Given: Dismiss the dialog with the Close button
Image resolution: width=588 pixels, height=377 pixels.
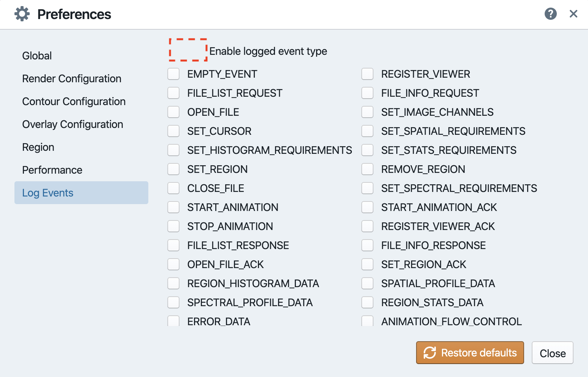Looking at the screenshot, I should point(552,353).
